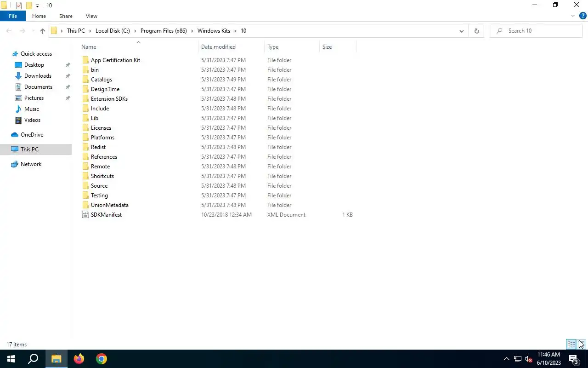Expand the ribbon with the chevron
Screen dimensions: 588x368
[573, 16]
